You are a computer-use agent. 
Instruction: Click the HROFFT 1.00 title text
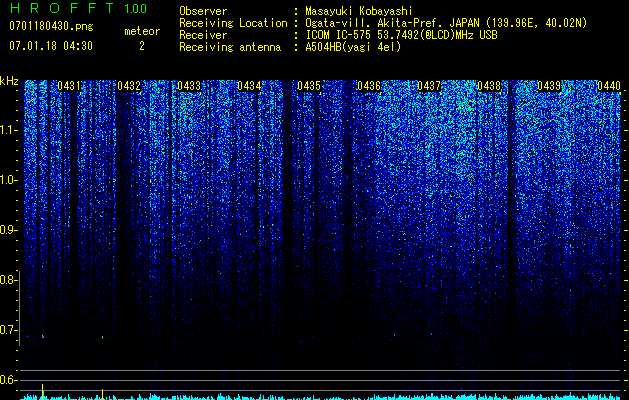coord(78,8)
